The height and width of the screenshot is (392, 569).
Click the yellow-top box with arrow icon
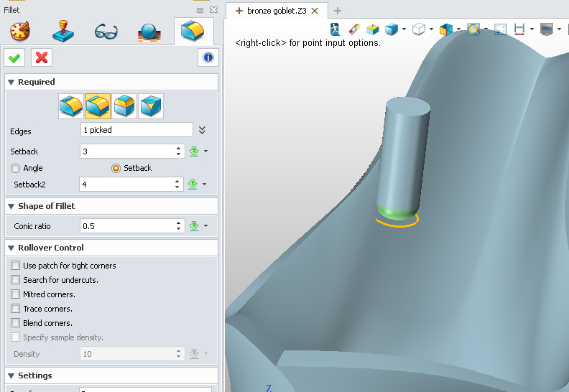click(373, 29)
